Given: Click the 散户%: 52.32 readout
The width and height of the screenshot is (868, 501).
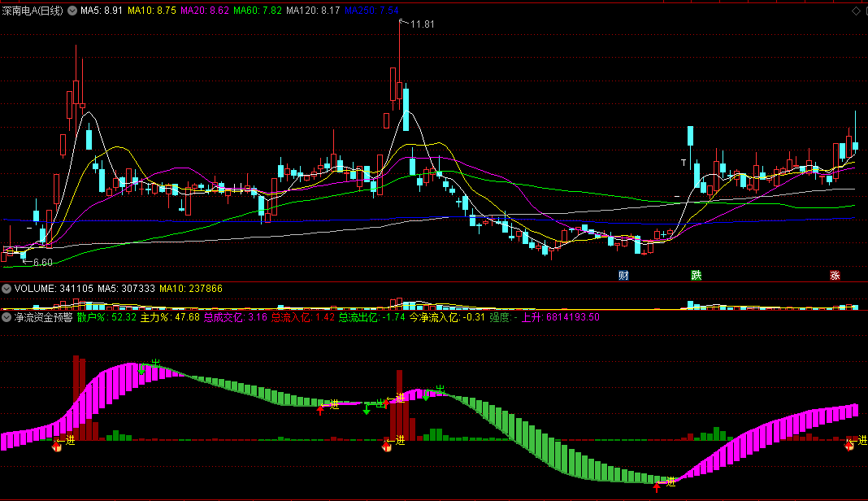Looking at the screenshot, I should click(x=106, y=317).
